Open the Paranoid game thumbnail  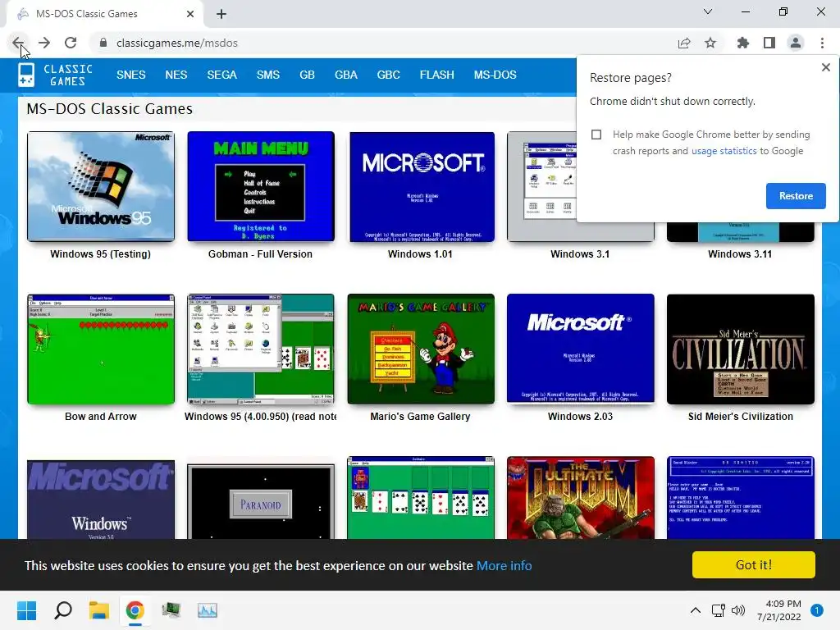(261, 501)
